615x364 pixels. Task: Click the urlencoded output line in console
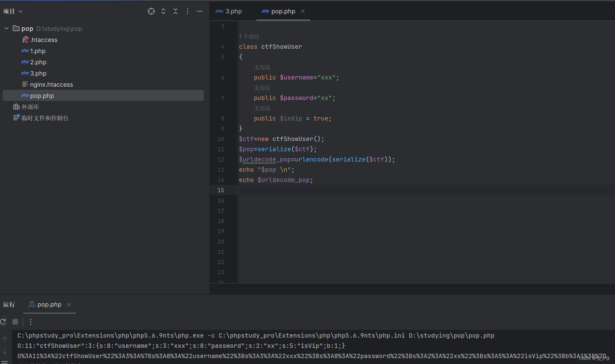click(312, 356)
